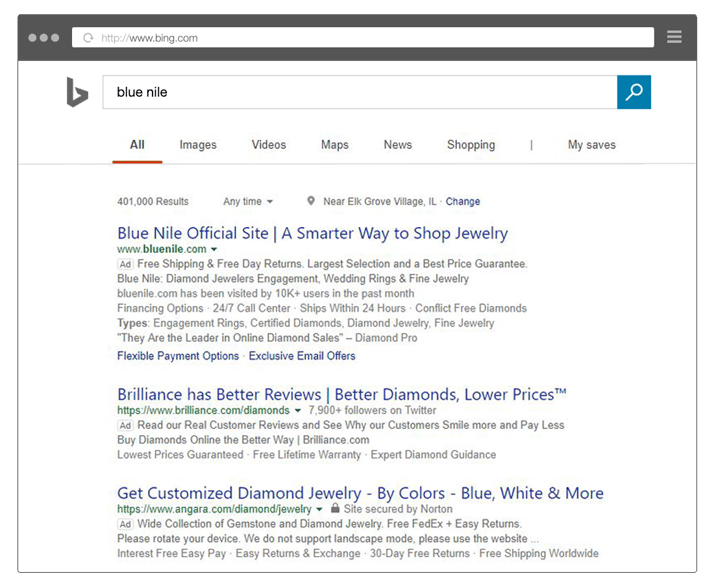Click the brilliance.com/diamonds green URL

[x=203, y=410]
